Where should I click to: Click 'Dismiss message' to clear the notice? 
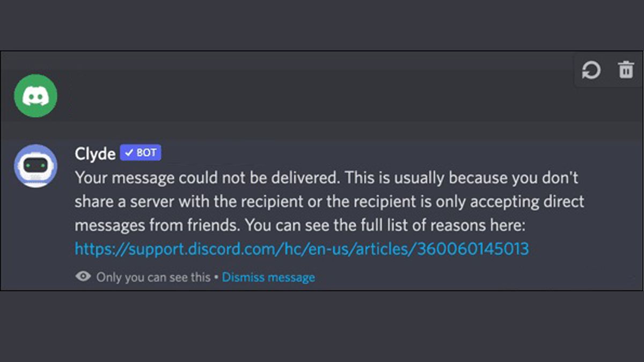(x=268, y=277)
